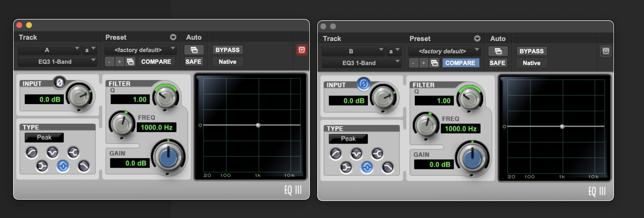
Task: Click Native button in track B window
Action: (x=532, y=63)
